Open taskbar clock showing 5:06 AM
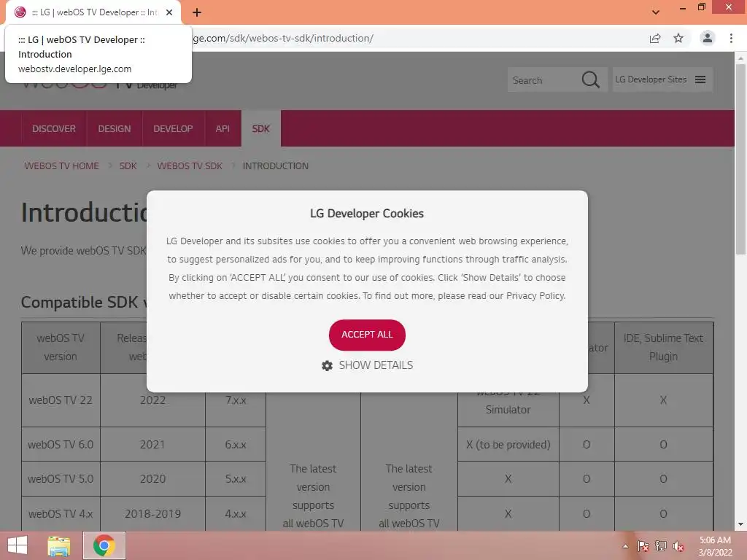The height and width of the screenshot is (560, 747). 715,546
